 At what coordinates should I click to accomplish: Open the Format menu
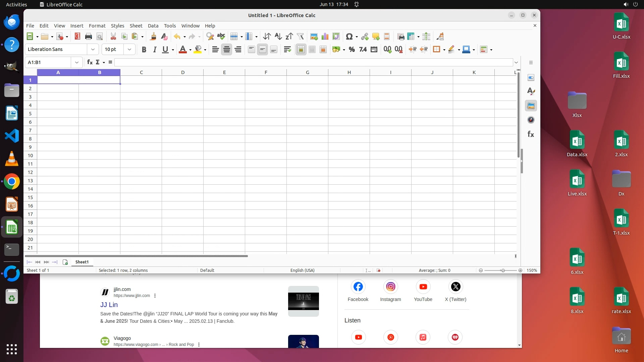click(x=97, y=26)
